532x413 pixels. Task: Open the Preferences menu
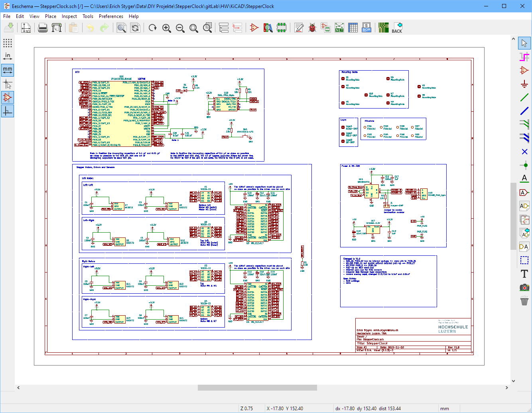click(111, 16)
